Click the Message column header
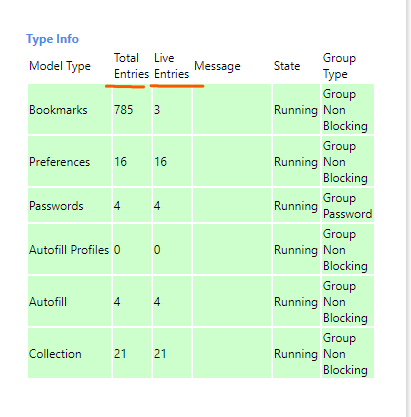 pos(217,66)
